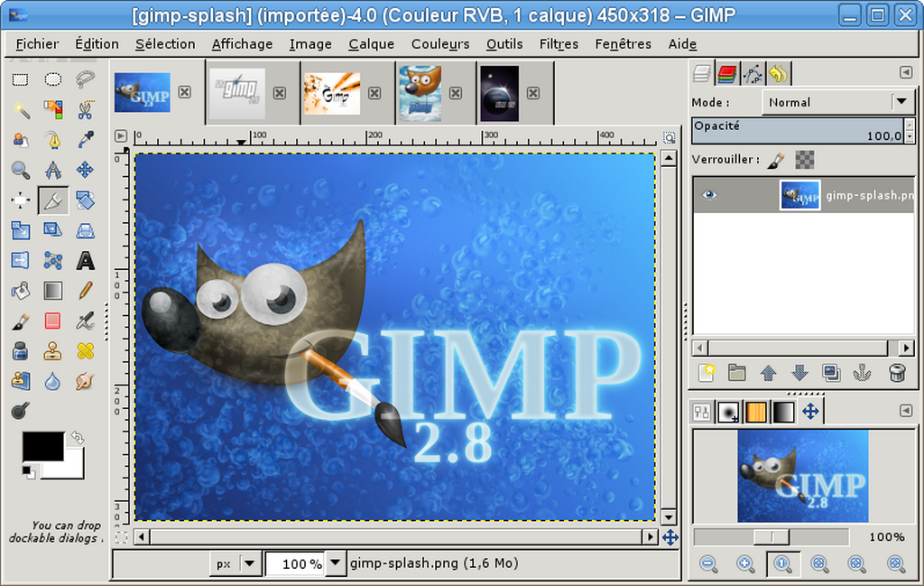The image size is (924, 586).
Task: Expand the zoom percentage dropdown arrow
Action: [336, 563]
